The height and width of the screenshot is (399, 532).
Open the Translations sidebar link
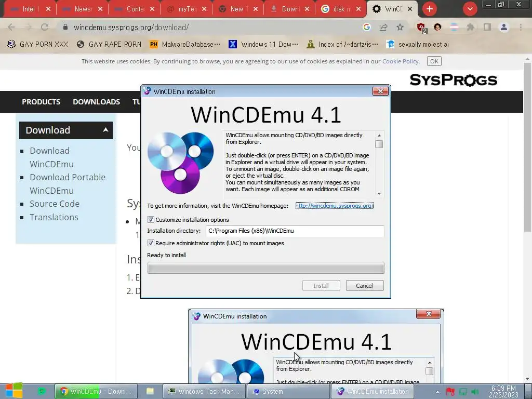[x=54, y=217]
